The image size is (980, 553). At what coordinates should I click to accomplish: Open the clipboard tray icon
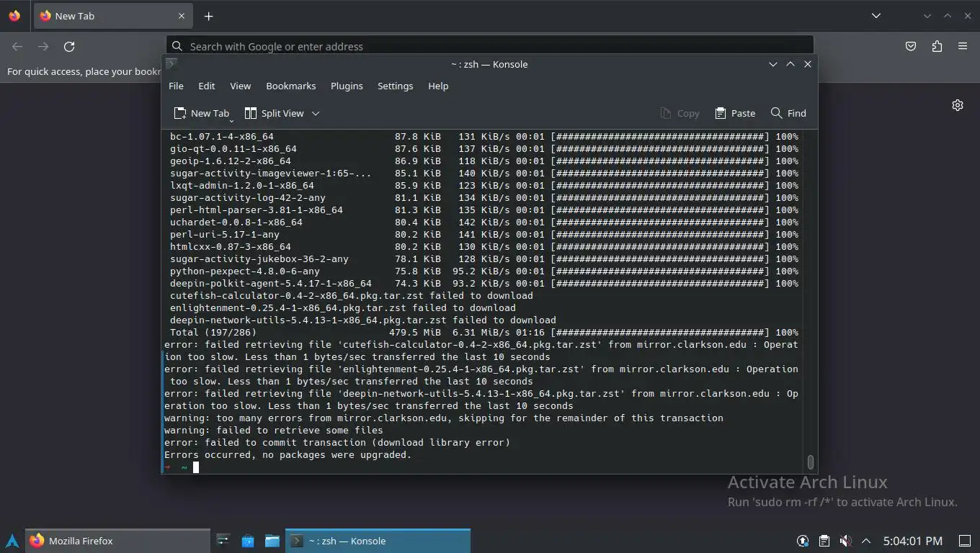[824, 541]
